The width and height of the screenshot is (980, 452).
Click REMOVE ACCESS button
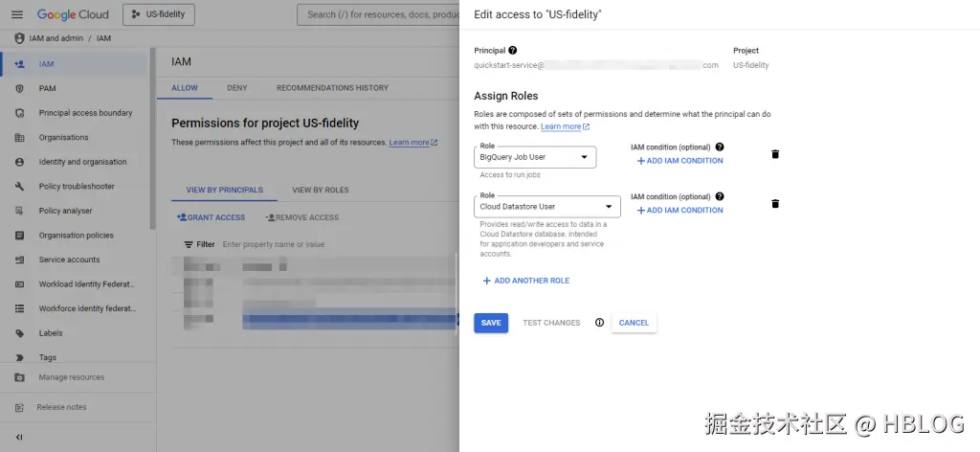click(301, 217)
